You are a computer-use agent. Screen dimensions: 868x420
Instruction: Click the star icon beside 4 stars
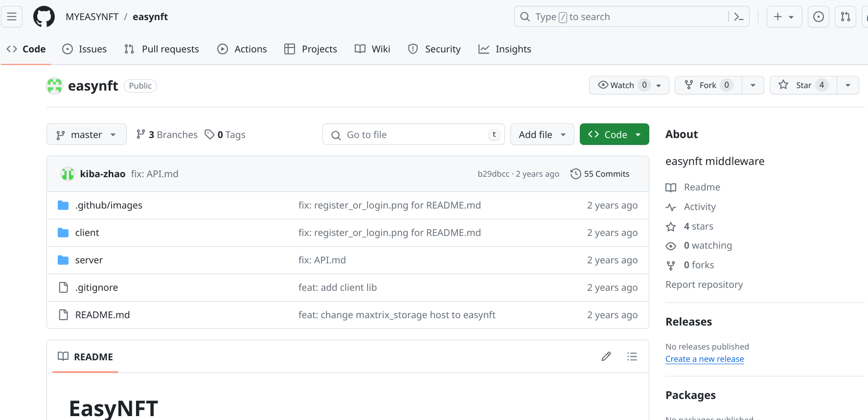[x=671, y=227]
